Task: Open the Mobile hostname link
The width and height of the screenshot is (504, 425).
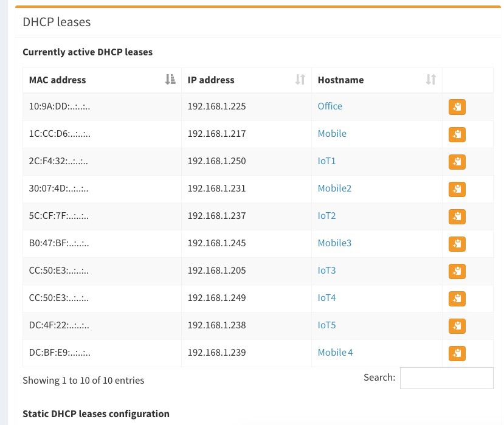Action: point(332,133)
